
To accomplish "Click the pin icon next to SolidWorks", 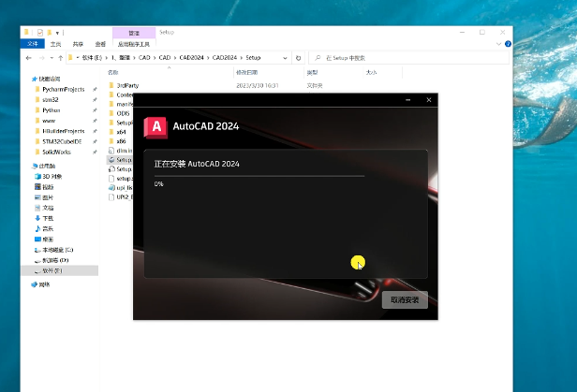I will tap(95, 152).
